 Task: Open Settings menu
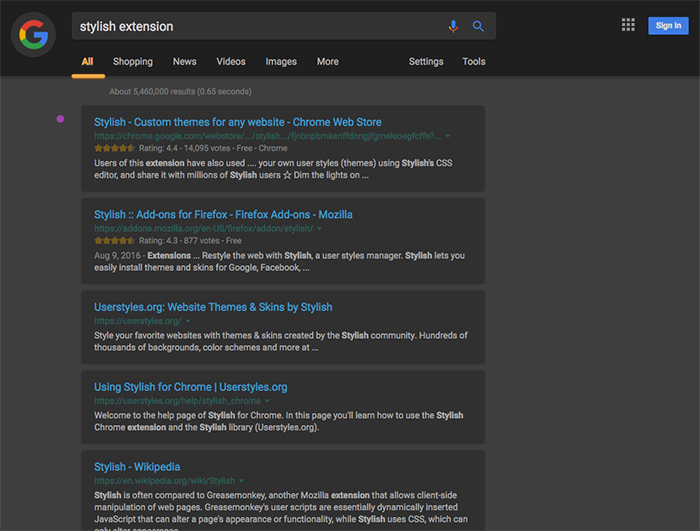[x=426, y=62]
